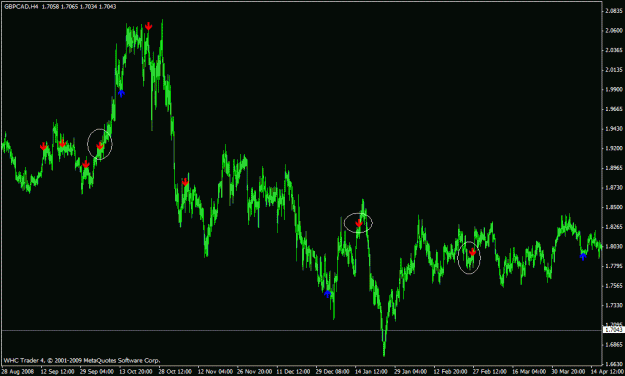Click the OHLC values 1.7058 1.7065 1.7034 1.7043

79,6
